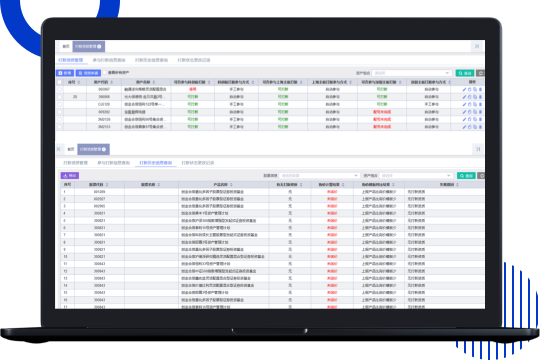This screenshot has height=360, width=540.
Task: Toggle the 查看所有资产 checkbox
Action: pyautogui.click(x=105, y=73)
